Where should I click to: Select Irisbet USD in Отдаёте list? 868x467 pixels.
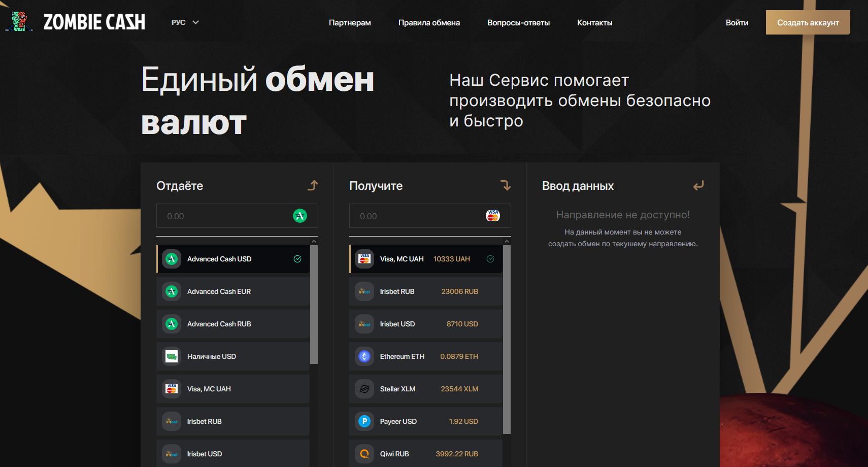click(x=233, y=453)
